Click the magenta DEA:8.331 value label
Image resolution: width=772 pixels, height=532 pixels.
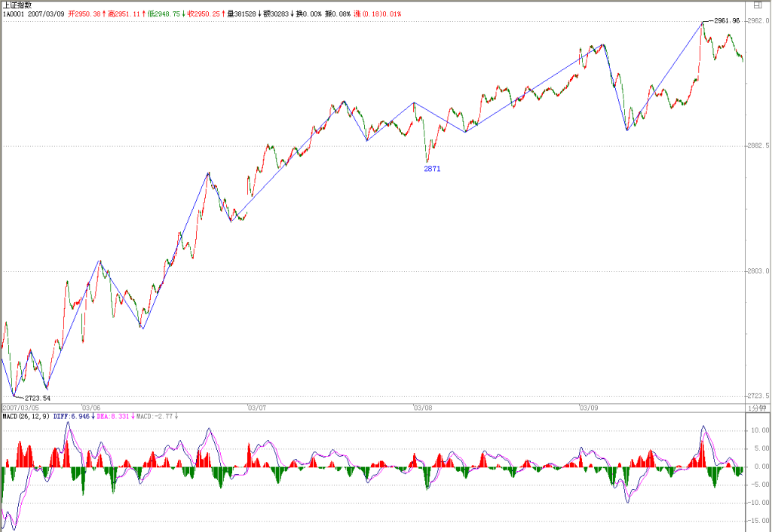click(113, 417)
